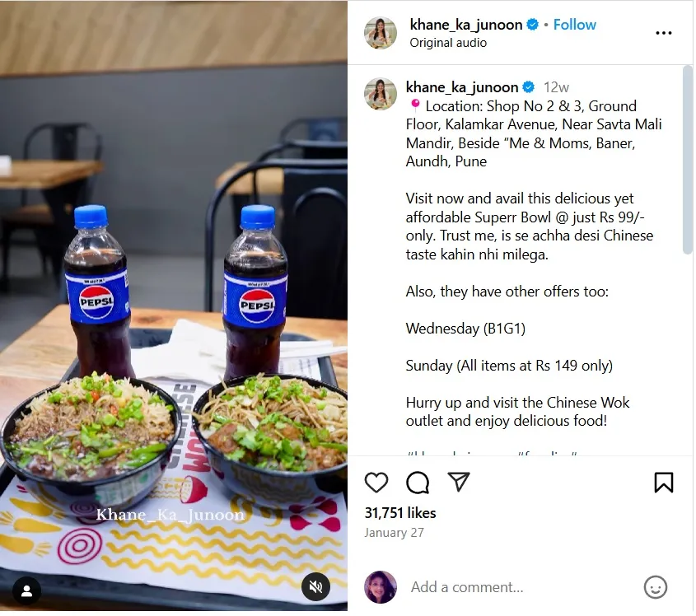View the 31,751 likes list

pyautogui.click(x=402, y=515)
